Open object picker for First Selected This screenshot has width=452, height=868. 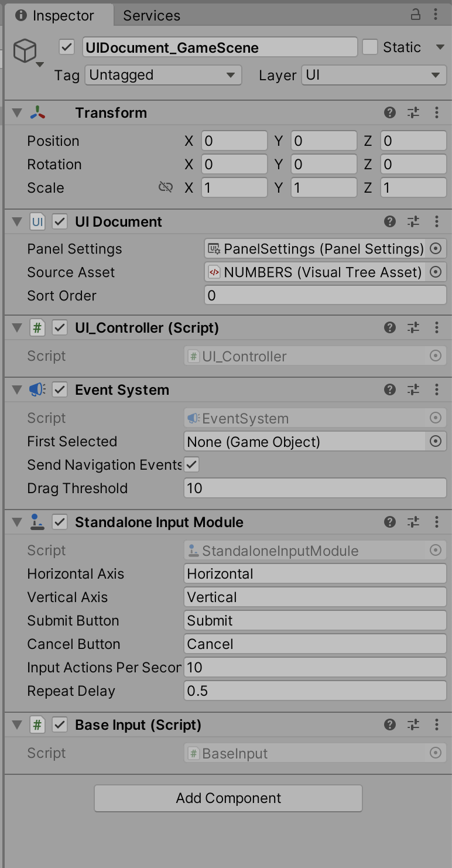[x=436, y=441]
